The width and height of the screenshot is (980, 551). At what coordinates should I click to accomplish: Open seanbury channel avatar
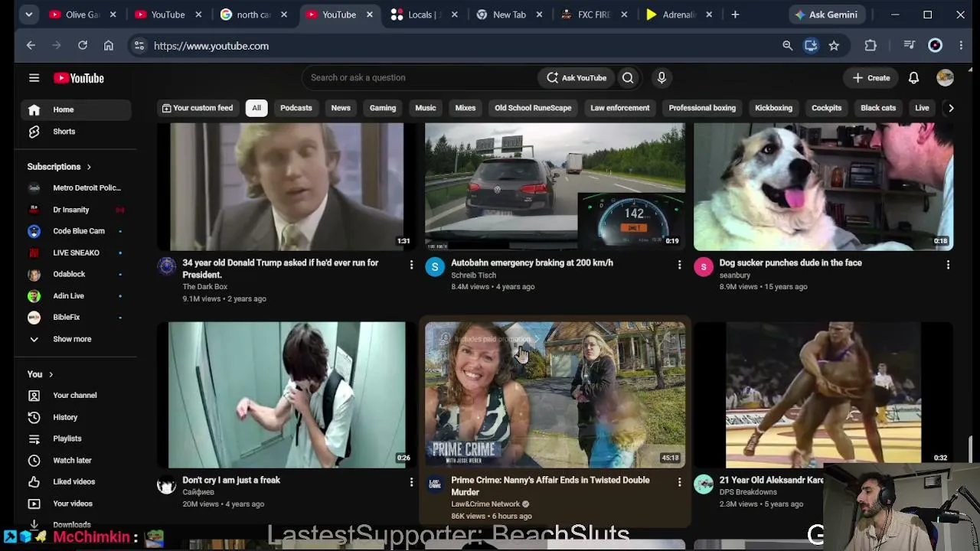(x=704, y=266)
